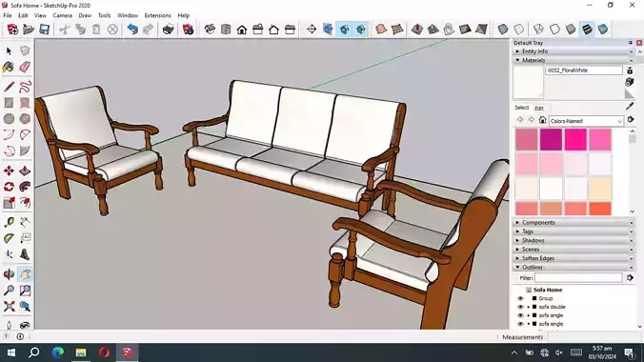The image size is (644, 362).
Task: Select the Protractor tool
Action: [x=9, y=238]
